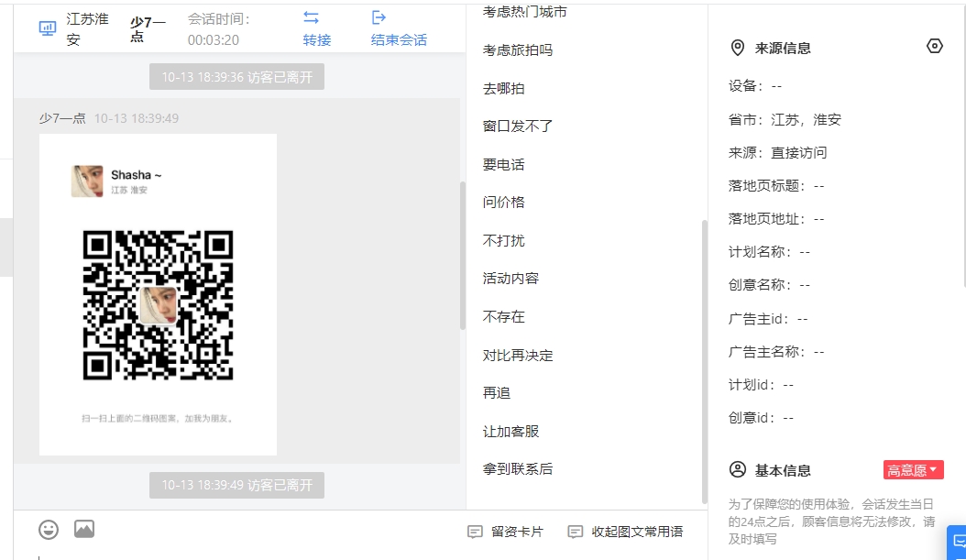Click the 收起图文常用语 icon
Image resolution: width=966 pixels, height=560 pixels.
(x=576, y=532)
